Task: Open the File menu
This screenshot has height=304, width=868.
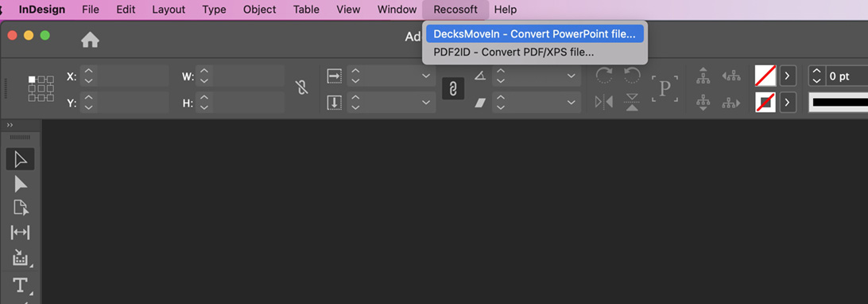Action: click(91, 10)
